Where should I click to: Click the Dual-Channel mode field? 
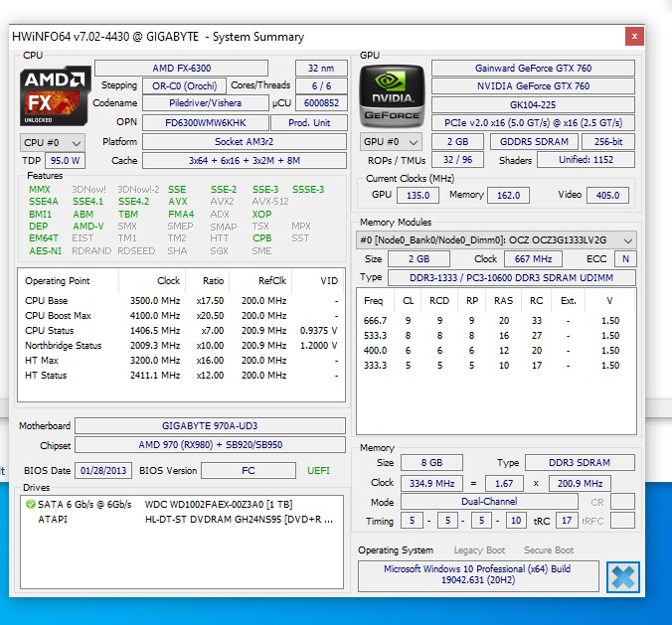(x=489, y=502)
